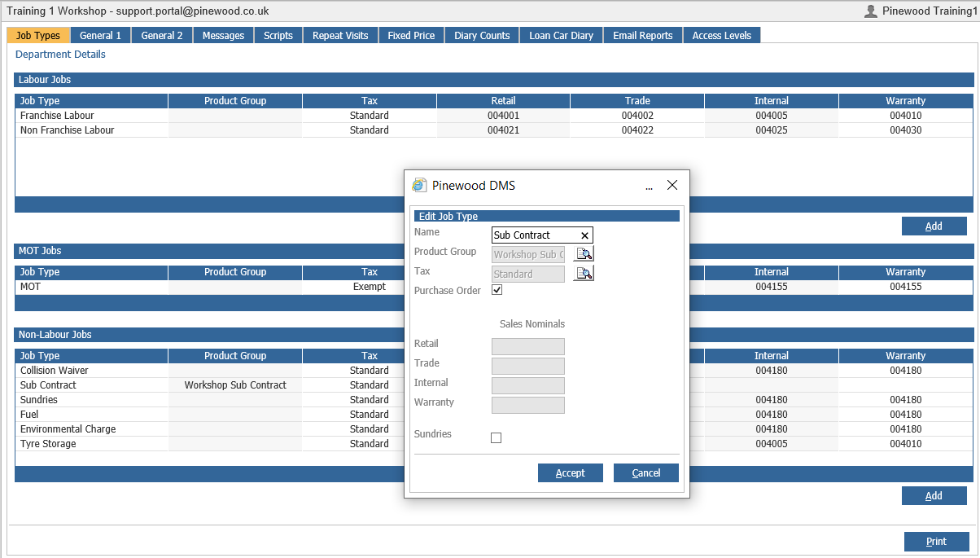This screenshot has width=980, height=558.
Task: Click Add under Labour Jobs
Action: coord(934,226)
